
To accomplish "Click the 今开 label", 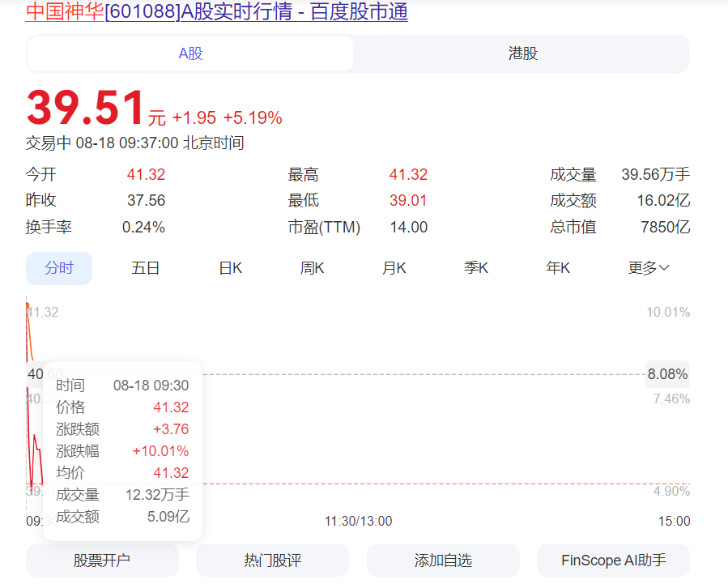I will [x=40, y=174].
